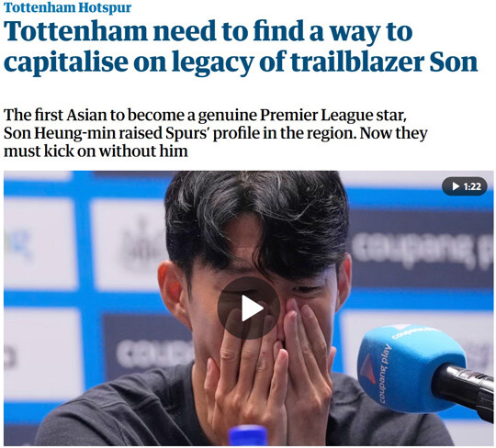Click the 1:22 duration badge
Screen dimensions: 496x448
pyautogui.click(x=465, y=186)
